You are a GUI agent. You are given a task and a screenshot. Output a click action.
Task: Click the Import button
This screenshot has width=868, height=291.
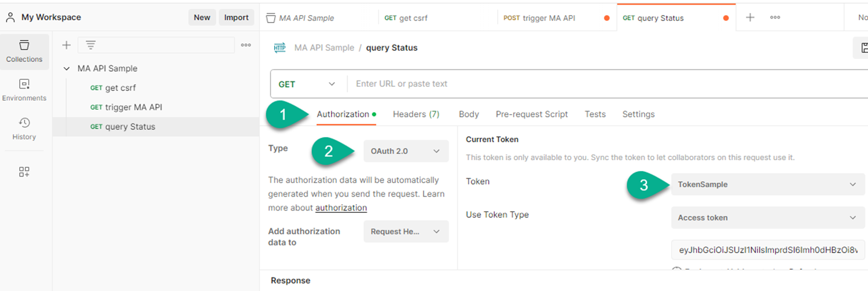[236, 17]
